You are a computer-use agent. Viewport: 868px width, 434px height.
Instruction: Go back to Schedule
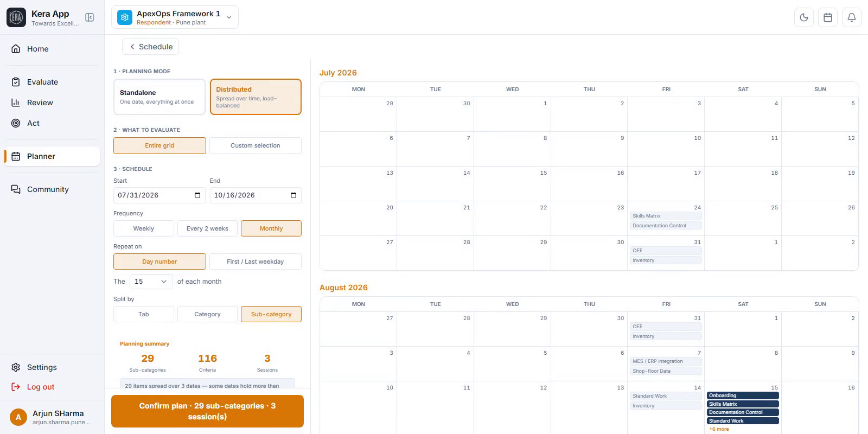point(151,47)
